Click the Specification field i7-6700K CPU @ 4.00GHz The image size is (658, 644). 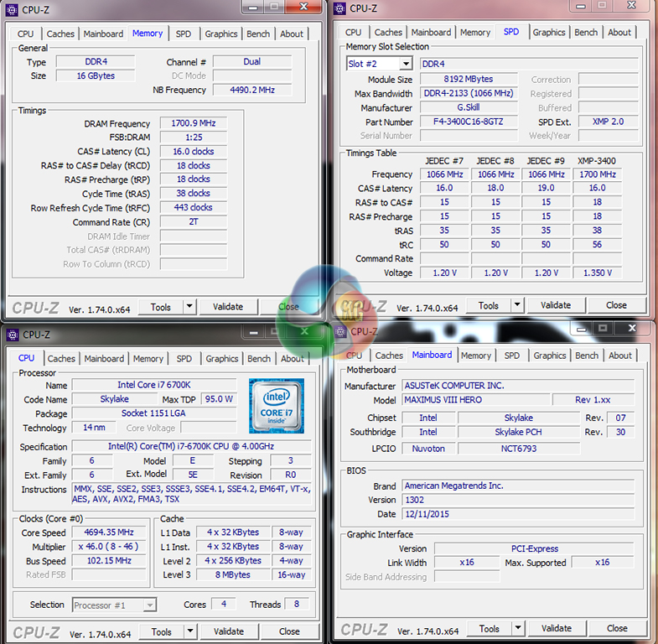click(191, 446)
